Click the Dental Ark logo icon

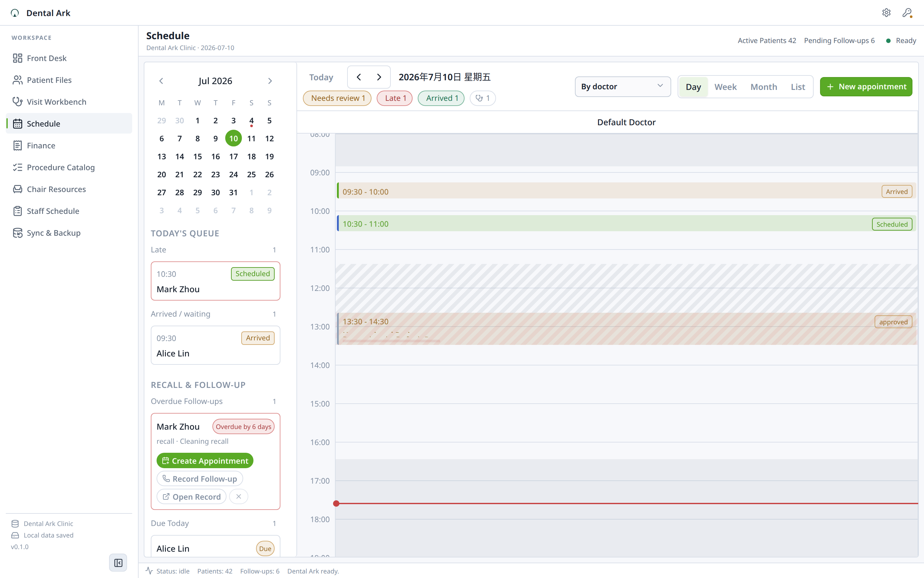pyautogui.click(x=15, y=13)
